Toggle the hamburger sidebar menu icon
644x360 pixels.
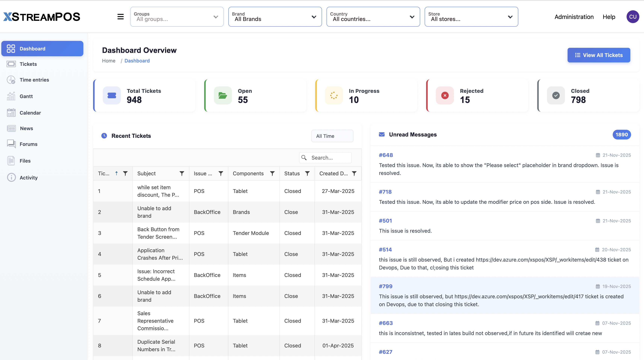click(120, 17)
